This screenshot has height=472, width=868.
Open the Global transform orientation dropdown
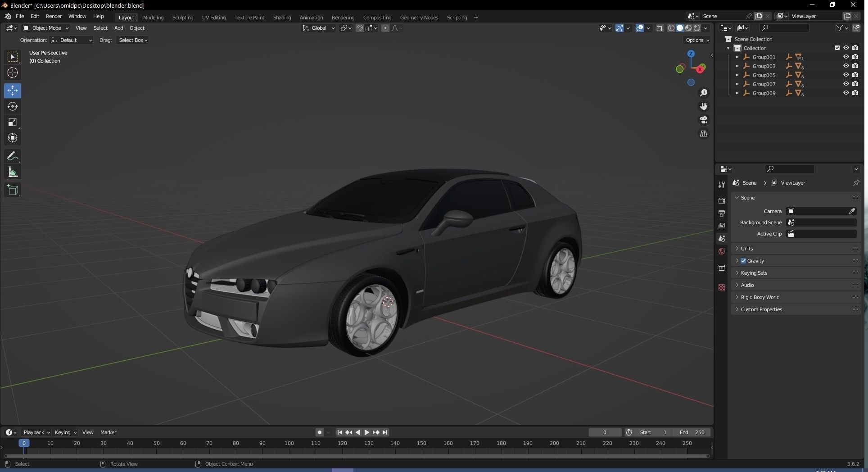[x=318, y=28]
